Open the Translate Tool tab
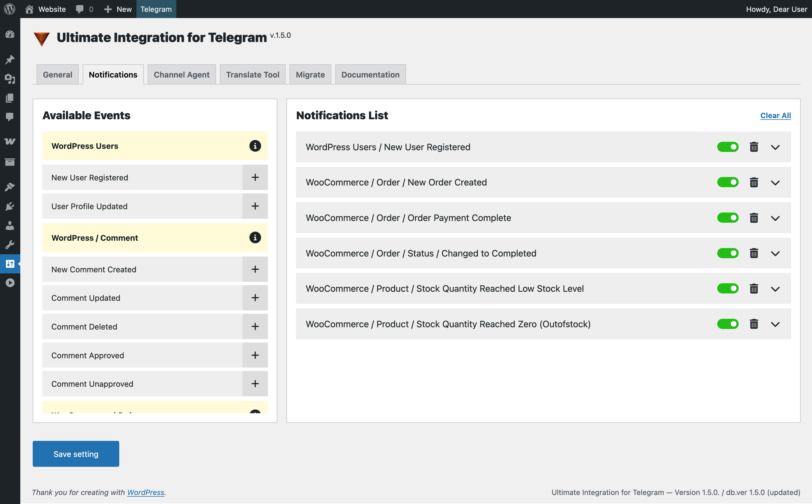This screenshot has width=812, height=504. [x=253, y=74]
